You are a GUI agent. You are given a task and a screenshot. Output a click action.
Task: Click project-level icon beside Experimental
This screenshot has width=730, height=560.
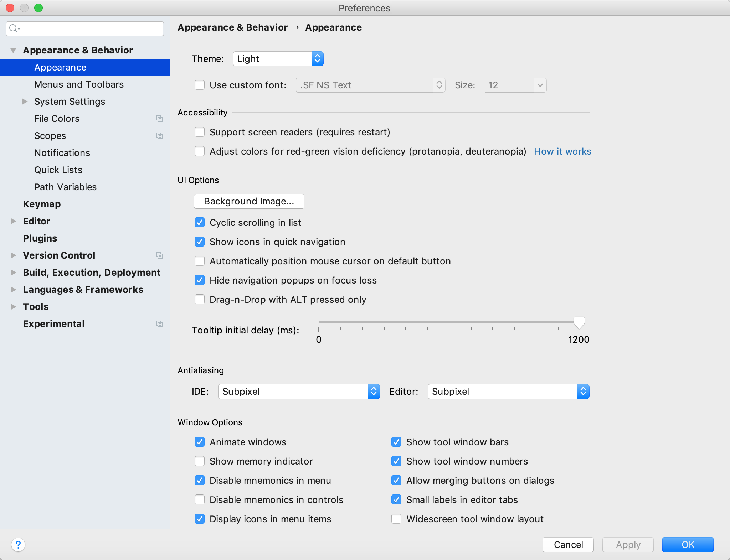click(159, 324)
